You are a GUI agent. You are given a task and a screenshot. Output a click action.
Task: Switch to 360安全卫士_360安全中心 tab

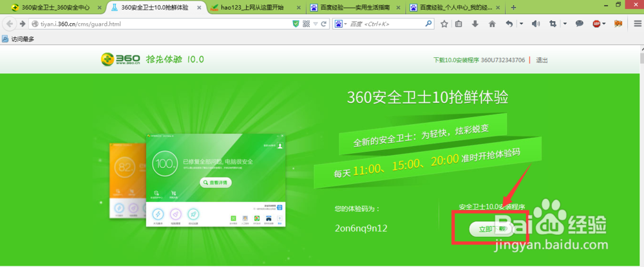[55, 7]
